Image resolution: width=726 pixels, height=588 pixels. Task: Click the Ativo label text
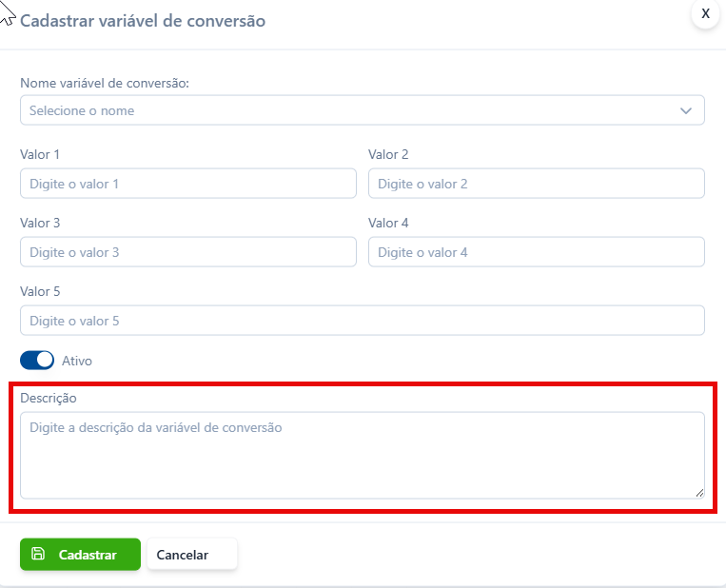tap(77, 361)
